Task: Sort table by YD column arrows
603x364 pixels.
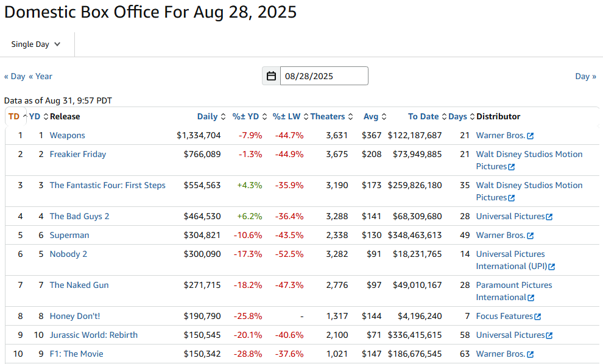Action: point(46,116)
